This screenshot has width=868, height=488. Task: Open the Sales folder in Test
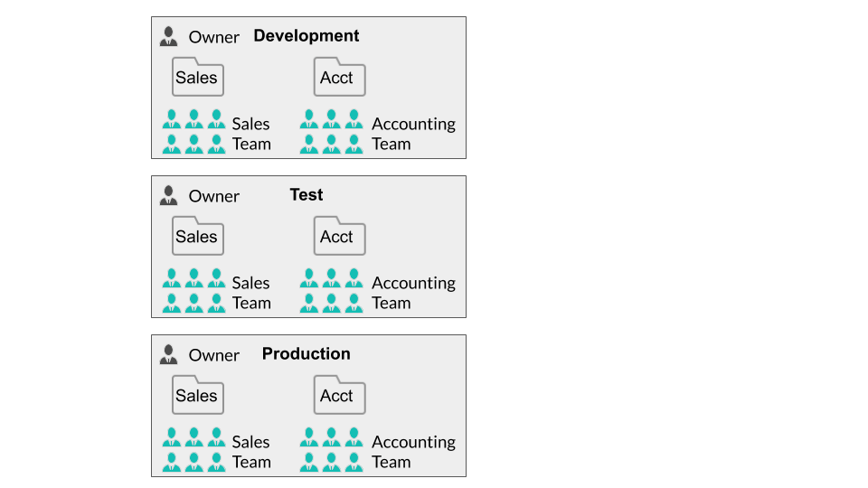pyautogui.click(x=197, y=237)
